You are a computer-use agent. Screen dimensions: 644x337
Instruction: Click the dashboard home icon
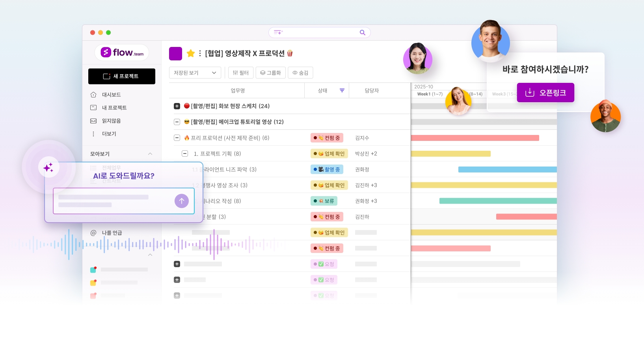coord(93,95)
